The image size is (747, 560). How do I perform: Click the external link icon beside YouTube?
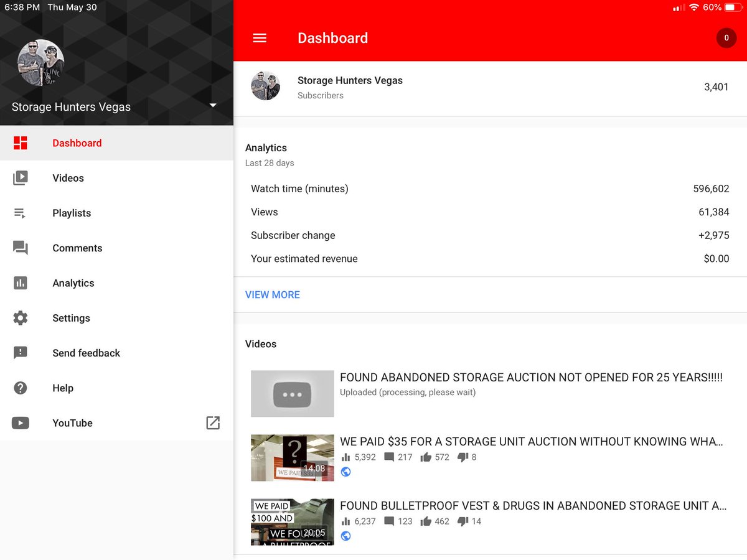pos(213,423)
